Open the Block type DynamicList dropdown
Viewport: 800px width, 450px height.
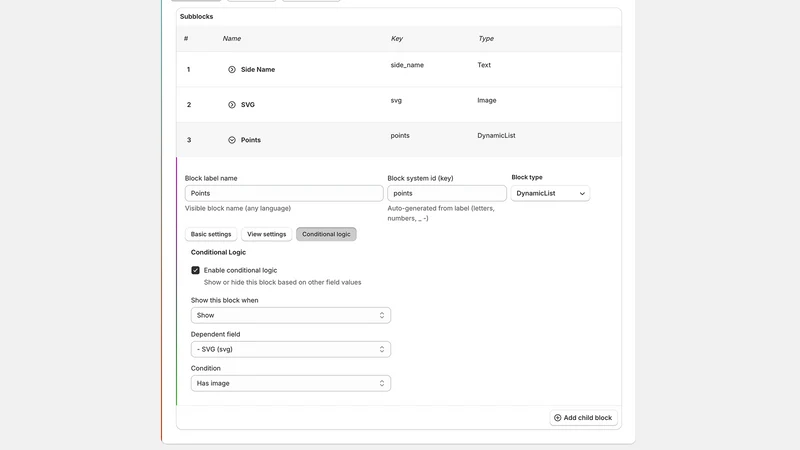(x=550, y=193)
